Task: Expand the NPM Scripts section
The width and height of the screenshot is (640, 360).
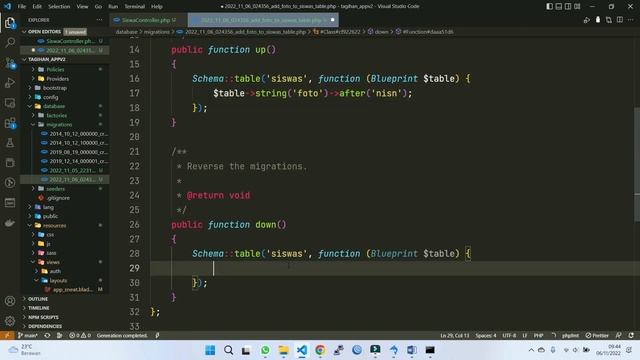Action: [x=43, y=317]
